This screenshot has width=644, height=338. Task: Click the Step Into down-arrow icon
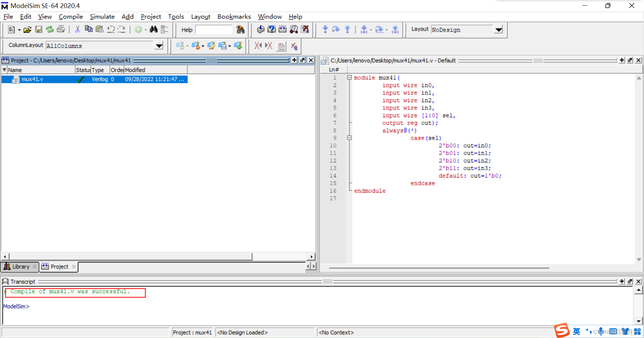click(x=325, y=29)
